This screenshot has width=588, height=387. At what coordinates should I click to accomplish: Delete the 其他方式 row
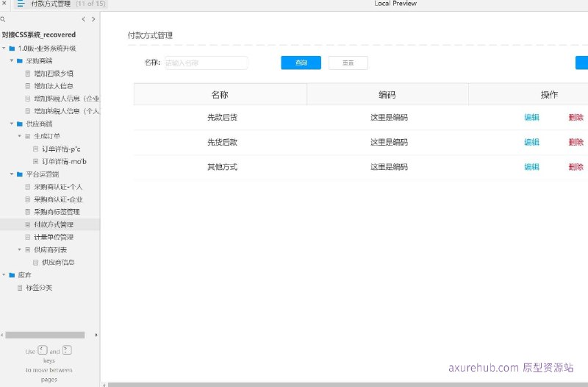[576, 167]
